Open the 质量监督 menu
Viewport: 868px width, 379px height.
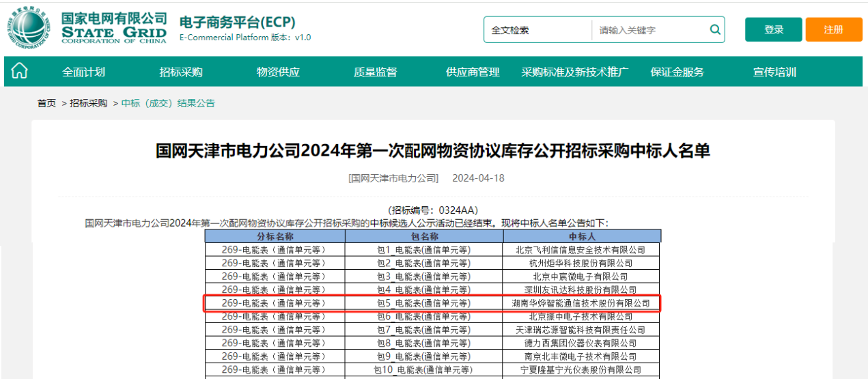[x=376, y=72]
